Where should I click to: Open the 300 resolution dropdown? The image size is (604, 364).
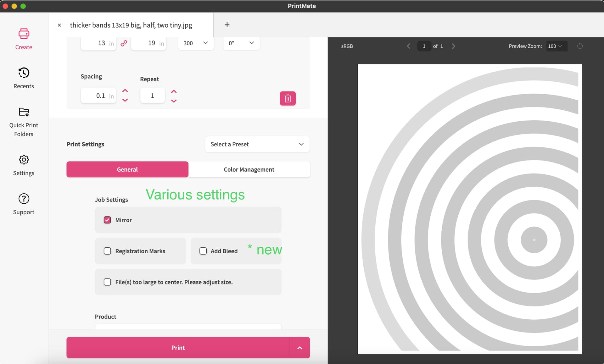[x=196, y=43]
